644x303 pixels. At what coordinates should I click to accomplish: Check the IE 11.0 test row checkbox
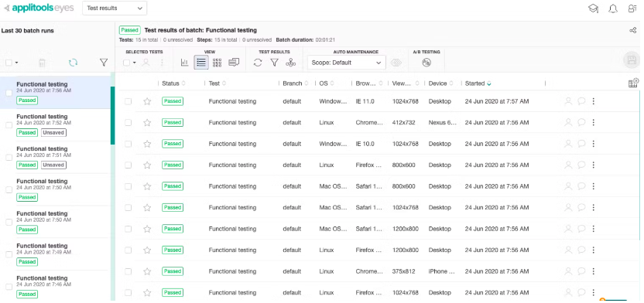128,101
